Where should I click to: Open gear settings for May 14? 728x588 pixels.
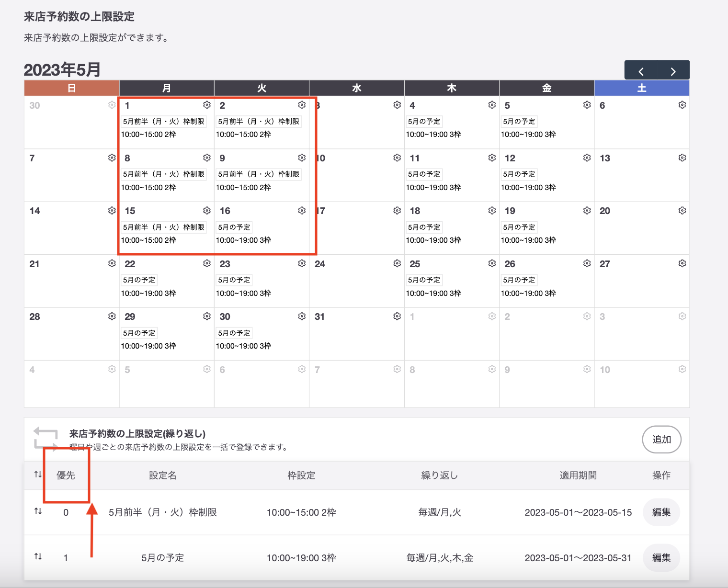[x=112, y=210]
